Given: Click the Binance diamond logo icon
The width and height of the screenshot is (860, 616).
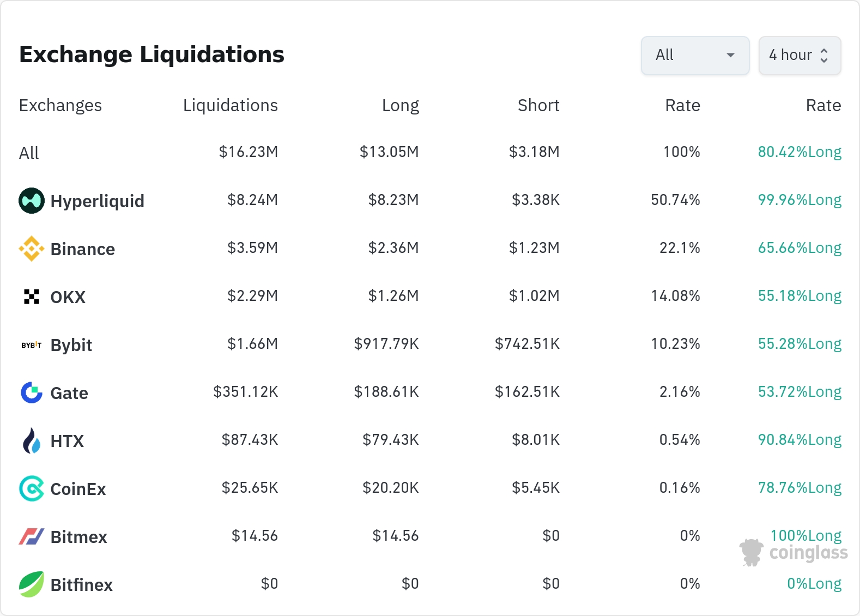Looking at the screenshot, I should tap(32, 249).
